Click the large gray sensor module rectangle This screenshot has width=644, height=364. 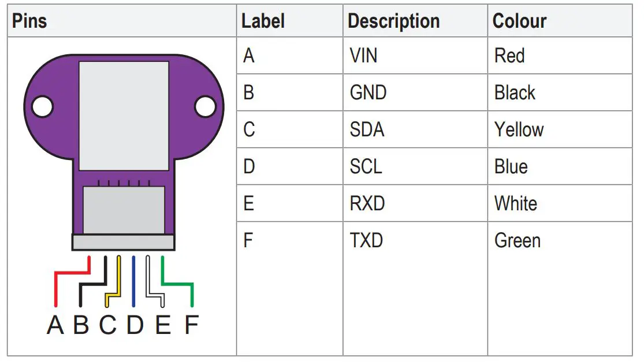(x=124, y=116)
